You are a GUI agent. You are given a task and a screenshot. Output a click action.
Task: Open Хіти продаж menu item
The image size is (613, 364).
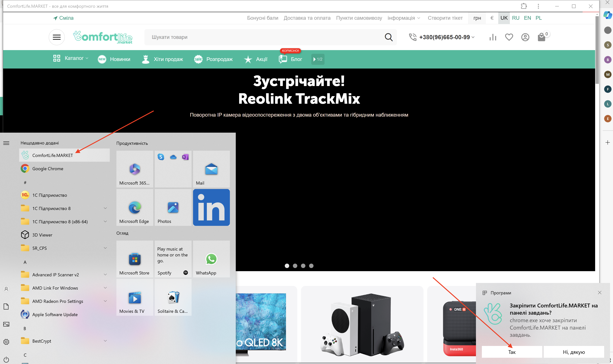point(162,59)
